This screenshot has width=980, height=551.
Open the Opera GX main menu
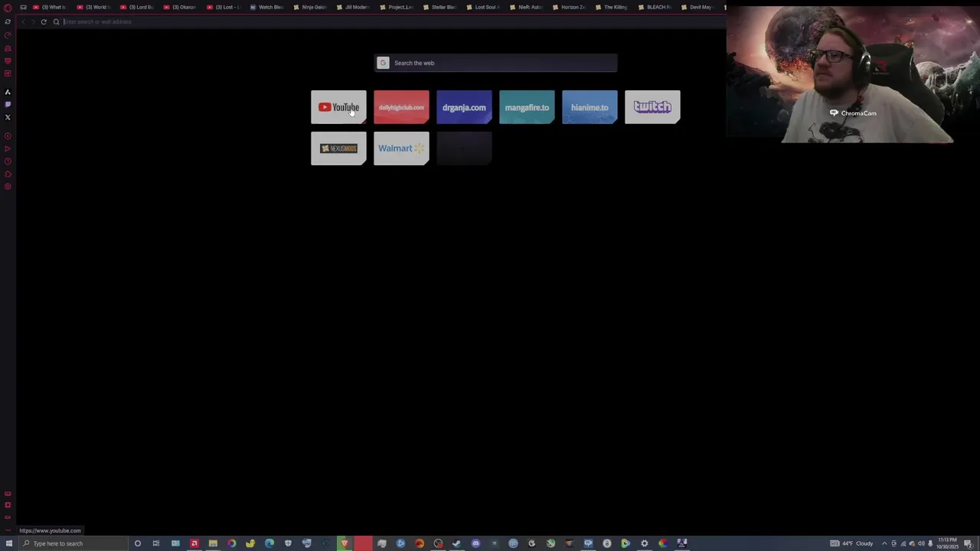pyautogui.click(x=8, y=8)
